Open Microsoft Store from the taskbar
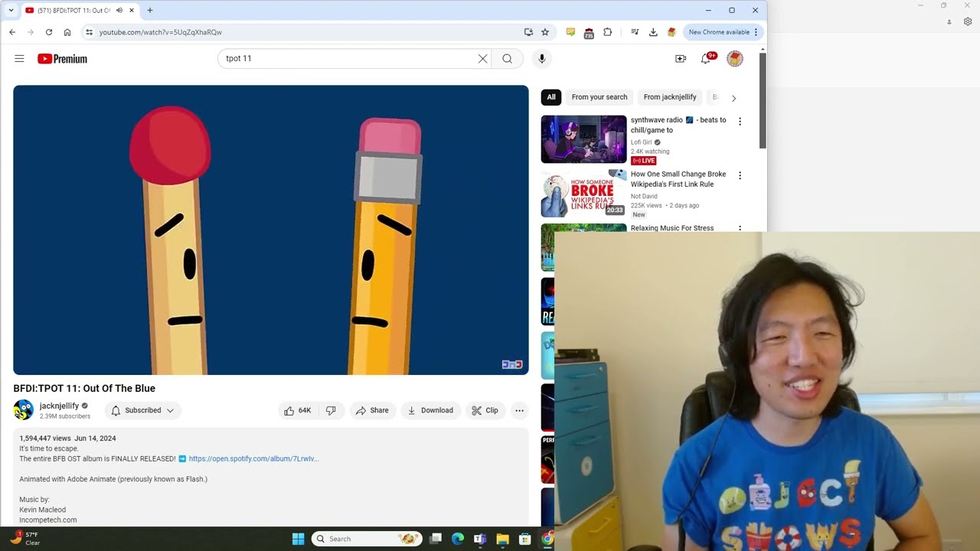Viewport: 980px width, 551px height. [x=525, y=539]
